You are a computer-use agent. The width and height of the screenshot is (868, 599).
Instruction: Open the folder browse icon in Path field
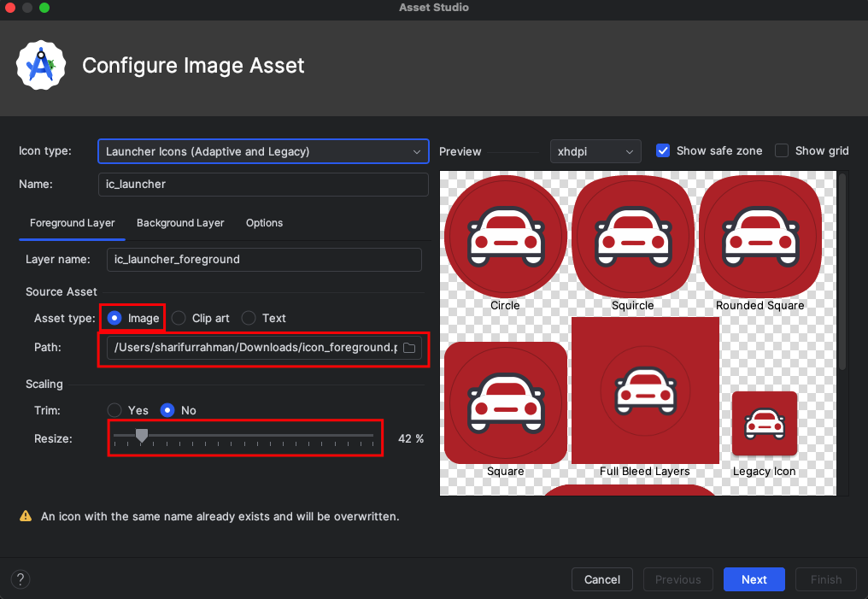(409, 348)
